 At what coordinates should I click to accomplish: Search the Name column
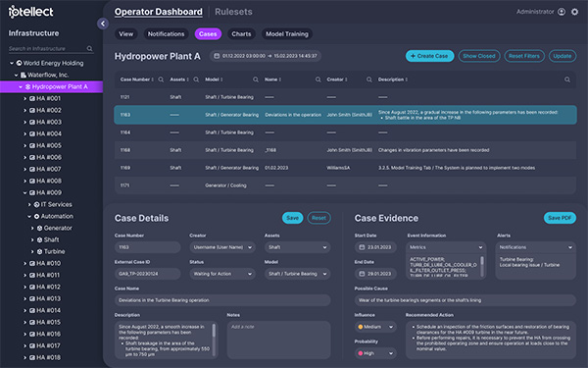click(x=318, y=79)
